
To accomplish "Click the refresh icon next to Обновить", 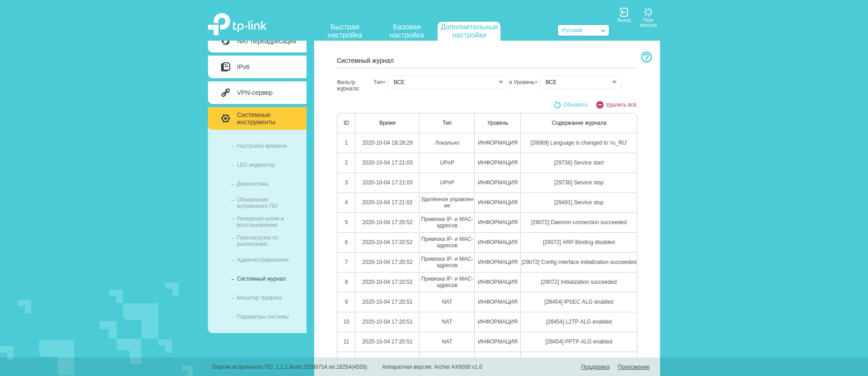I will click(557, 105).
